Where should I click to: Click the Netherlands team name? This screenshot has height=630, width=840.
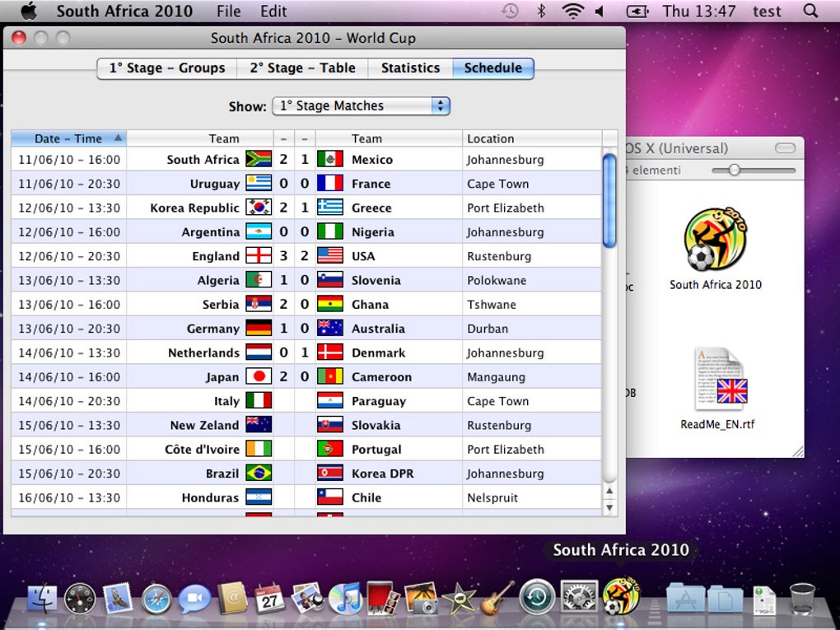pyautogui.click(x=203, y=352)
